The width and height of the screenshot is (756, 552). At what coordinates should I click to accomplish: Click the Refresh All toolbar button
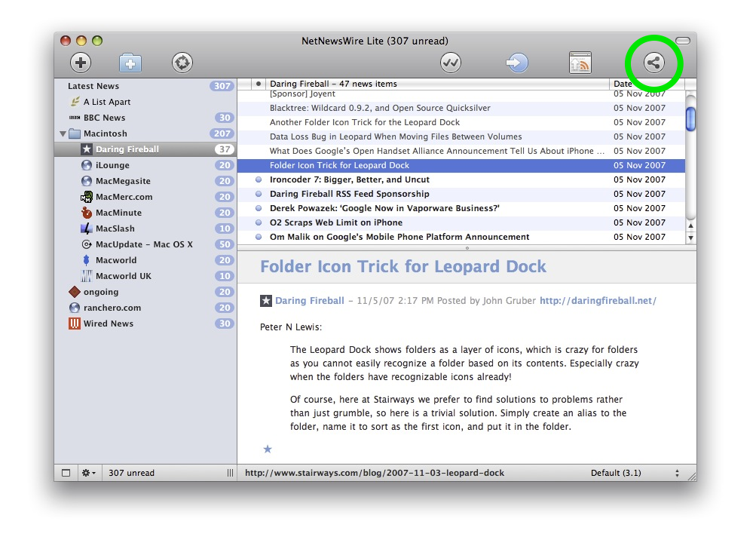182,63
